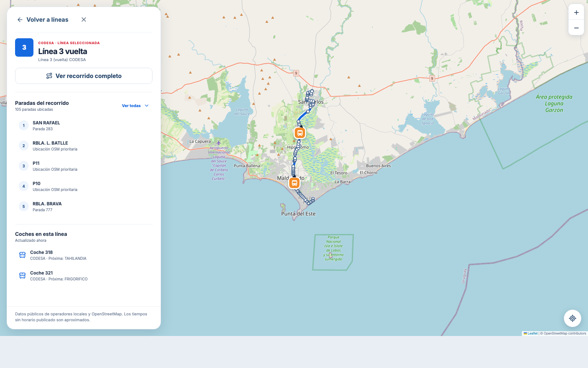Open Ver recorrido completo
This screenshot has width=588, height=368.
click(x=84, y=76)
